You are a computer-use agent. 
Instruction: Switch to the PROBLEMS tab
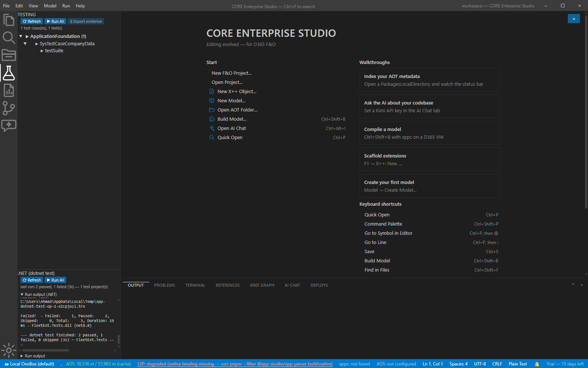pos(165,285)
